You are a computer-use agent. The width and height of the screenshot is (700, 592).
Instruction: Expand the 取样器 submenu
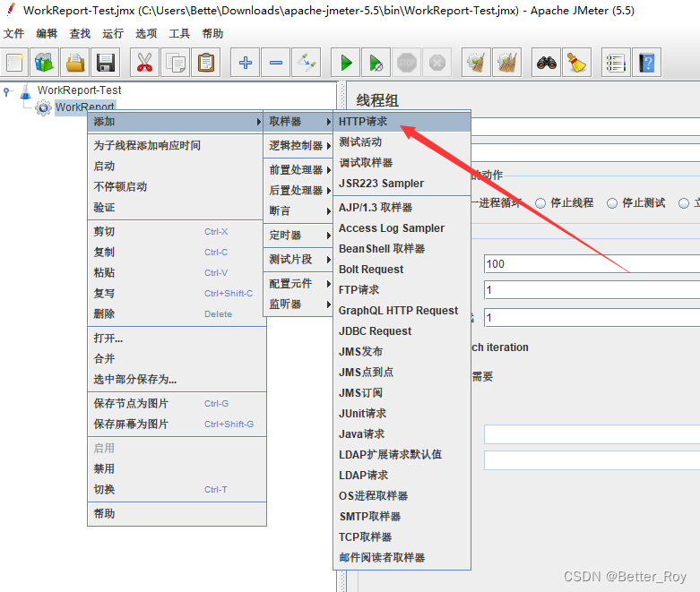coord(298,121)
